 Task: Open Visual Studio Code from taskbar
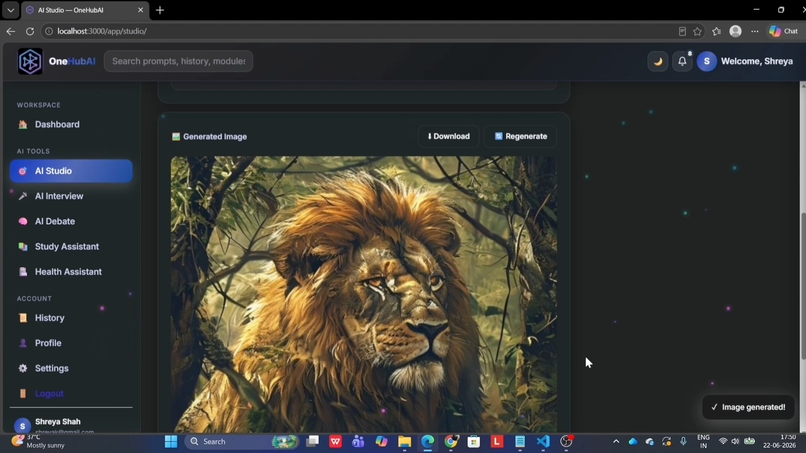coord(543,442)
